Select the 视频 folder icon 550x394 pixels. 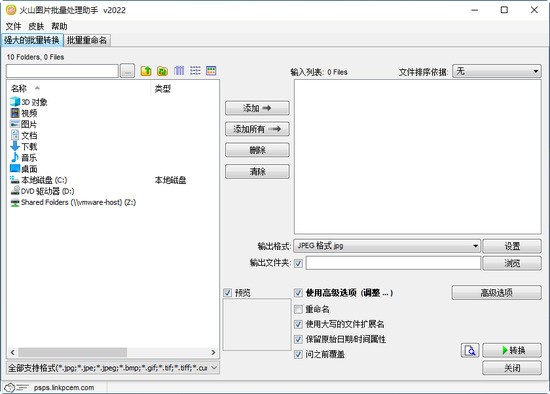point(15,113)
